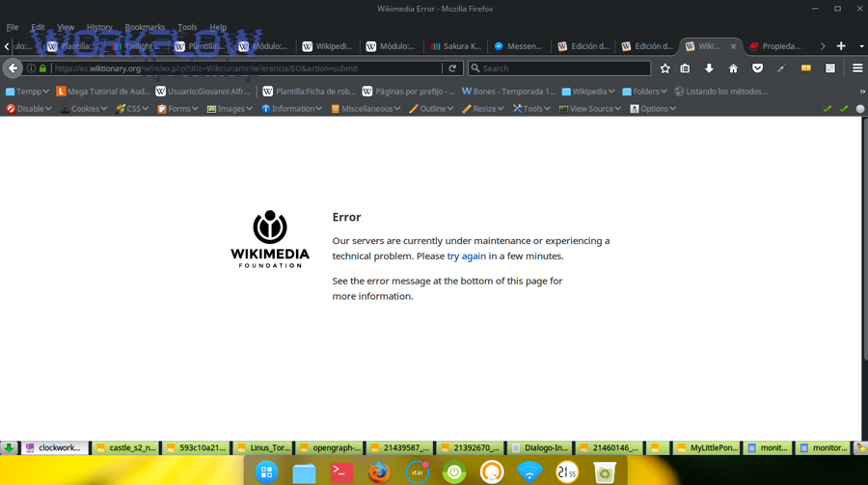This screenshot has height=485, width=868.
Task: Go to the home page icon
Action: [734, 68]
